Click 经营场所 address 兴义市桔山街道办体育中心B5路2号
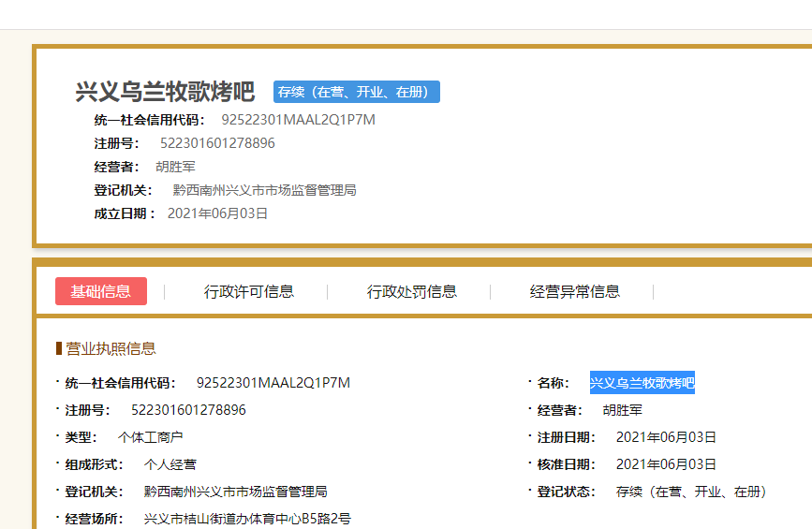 click(x=247, y=519)
